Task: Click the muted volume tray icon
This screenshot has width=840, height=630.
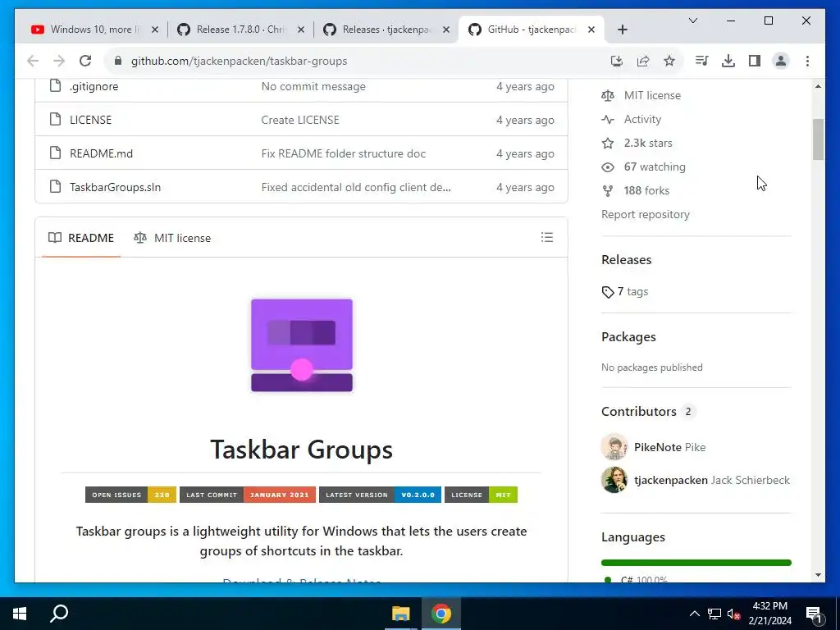Action: click(734, 614)
